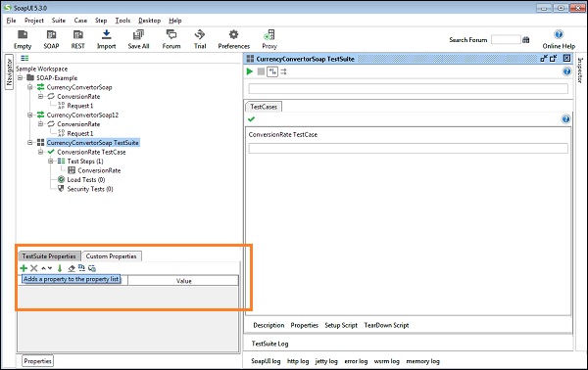This screenshot has height=370, width=588.
Task: Start the Trial from the toolbar
Action: (x=200, y=39)
